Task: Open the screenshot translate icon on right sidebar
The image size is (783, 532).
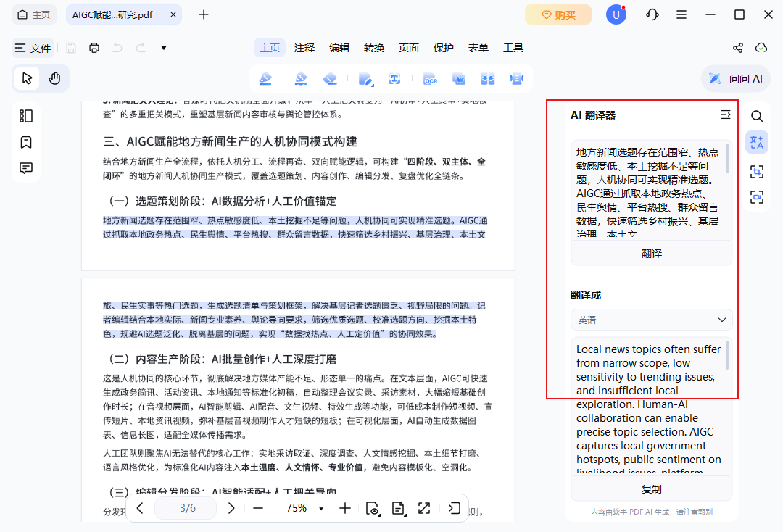Action: 756,172
